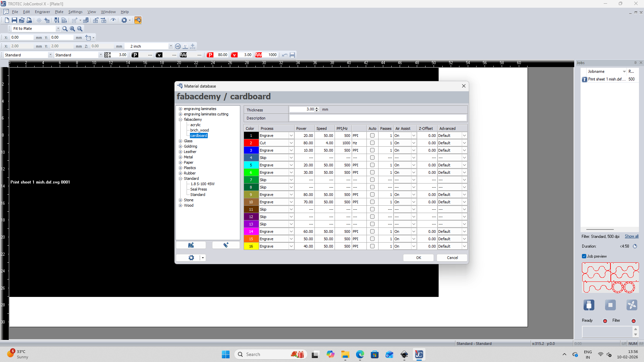Image resolution: width=644 pixels, height=362 pixels.
Task: Open Microsoft Store from the taskbar
Action: tap(375, 354)
